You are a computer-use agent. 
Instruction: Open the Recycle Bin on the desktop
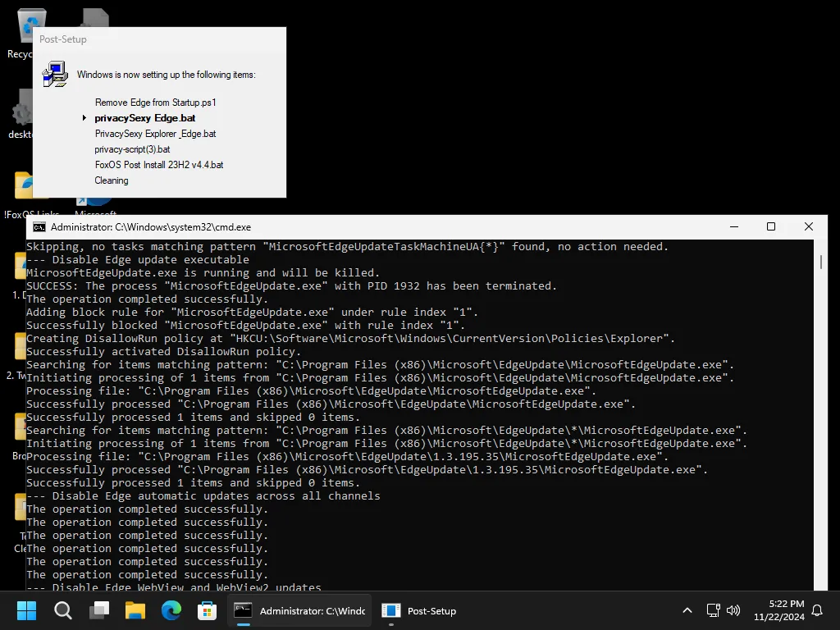pyautogui.click(x=30, y=25)
